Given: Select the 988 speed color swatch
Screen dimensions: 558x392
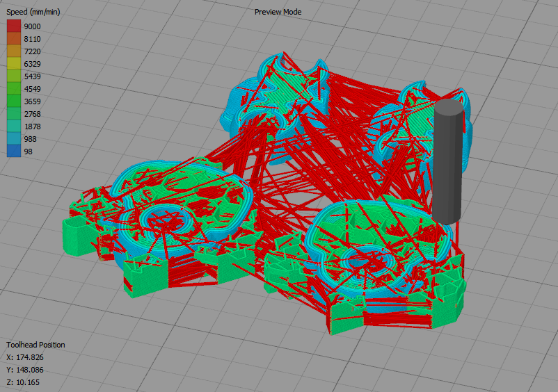Looking at the screenshot, I should click(x=14, y=139).
